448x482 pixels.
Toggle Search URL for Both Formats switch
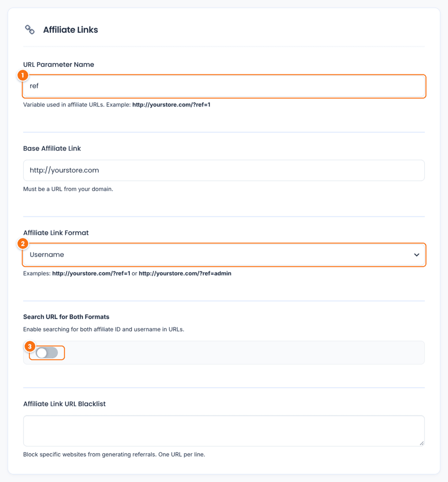pos(47,353)
